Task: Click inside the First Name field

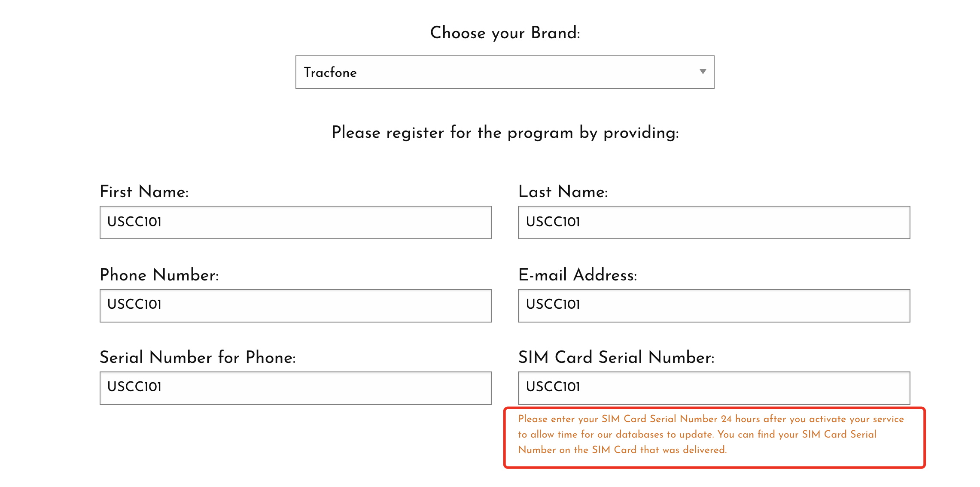Action: 295,222
